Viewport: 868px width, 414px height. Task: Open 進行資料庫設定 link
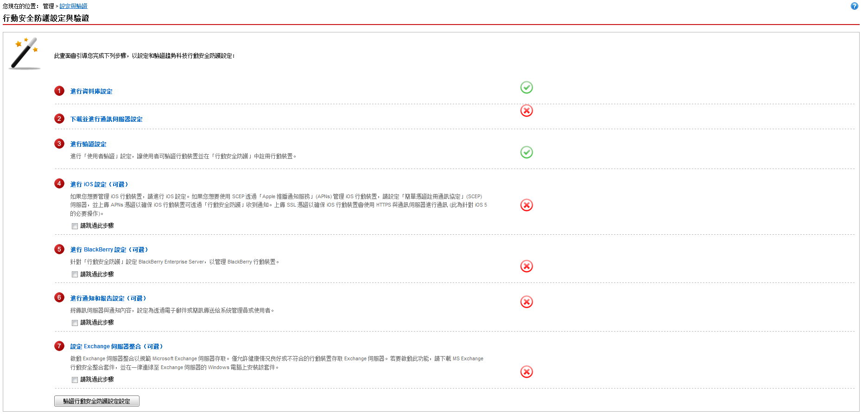(91, 92)
